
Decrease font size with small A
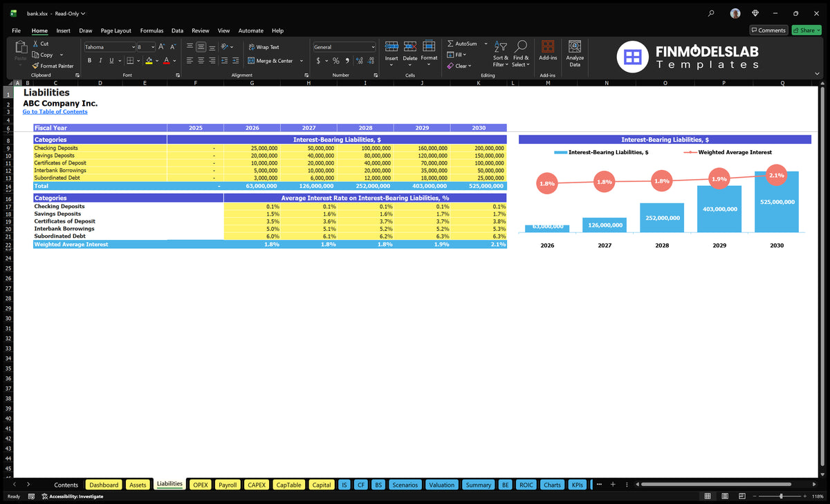click(173, 47)
